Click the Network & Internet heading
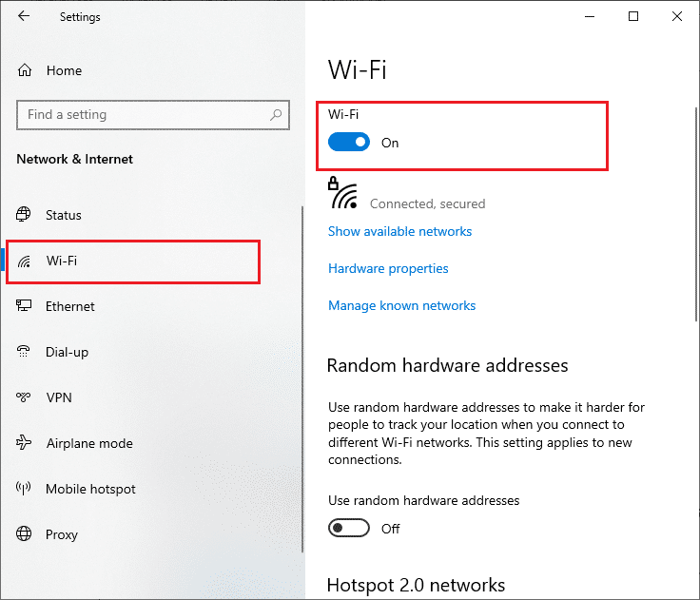The width and height of the screenshot is (700, 600). pyautogui.click(x=74, y=159)
